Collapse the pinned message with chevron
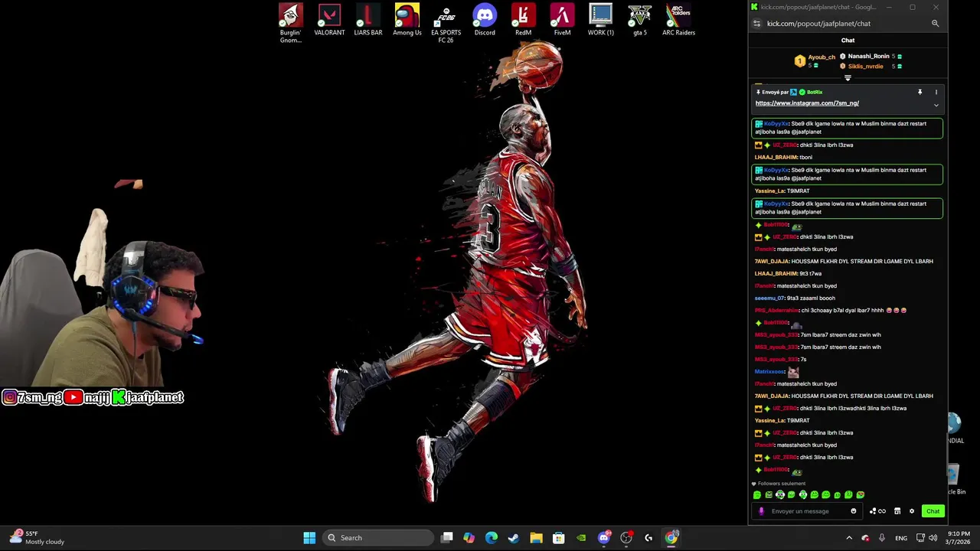Image resolution: width=980 pixels, height=551 pixels. click(x=936, y=105)
